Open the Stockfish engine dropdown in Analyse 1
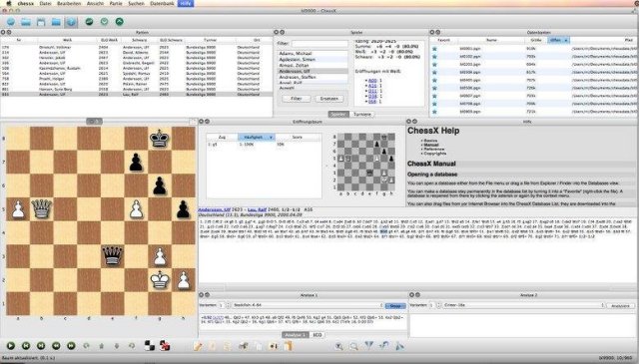The image size is (639, 364). pos(308,305)
